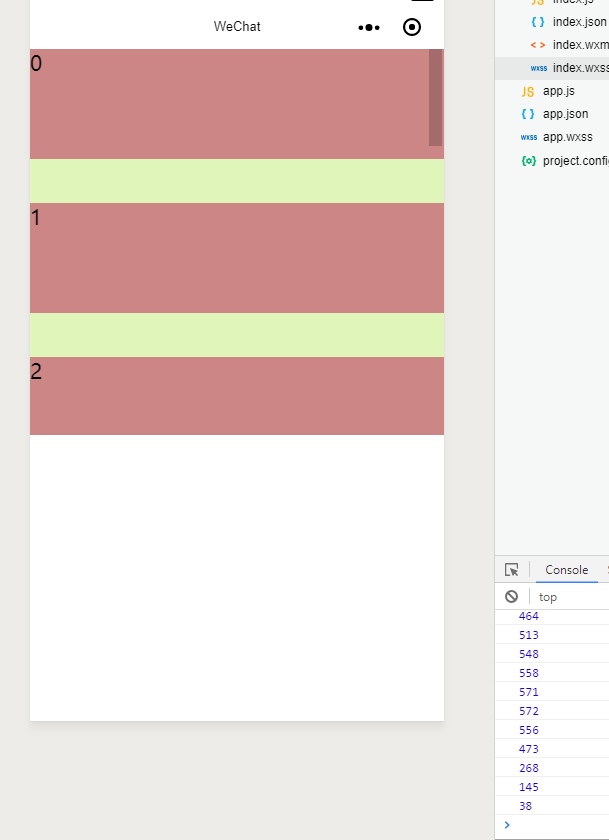Open the index.wxml file
The image size is (609, 840).
click(x=581, y=45)
